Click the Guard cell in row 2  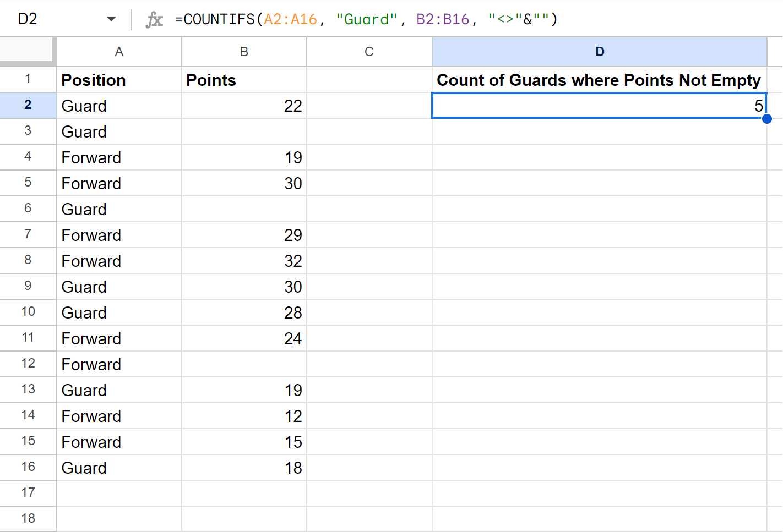point(119,106)
